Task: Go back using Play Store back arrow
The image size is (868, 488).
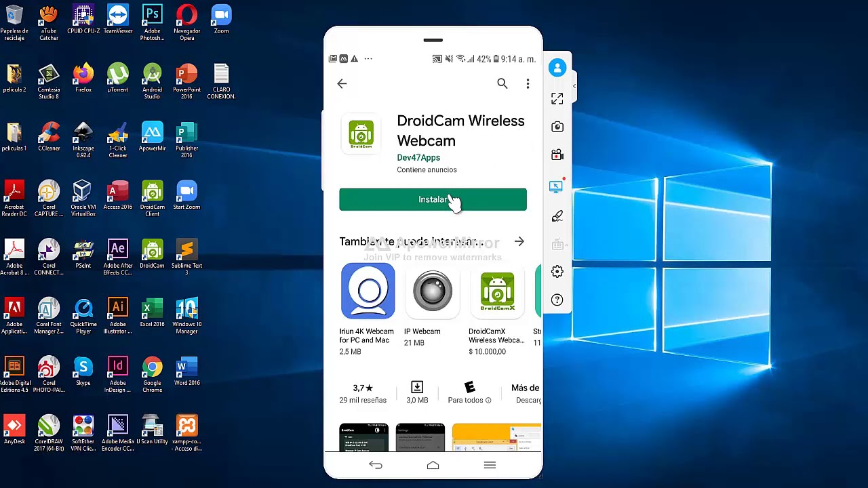Action: pyautogui.click(x=342, y=83)
